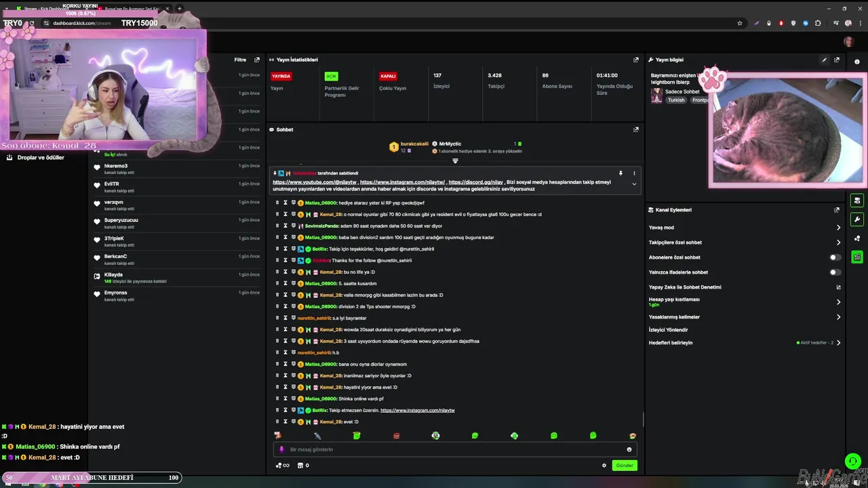Image resolution: width=868 pixels, height=488 pixels.
Task: Open the discord.gg/nilay link
Action: pos(475,182)
